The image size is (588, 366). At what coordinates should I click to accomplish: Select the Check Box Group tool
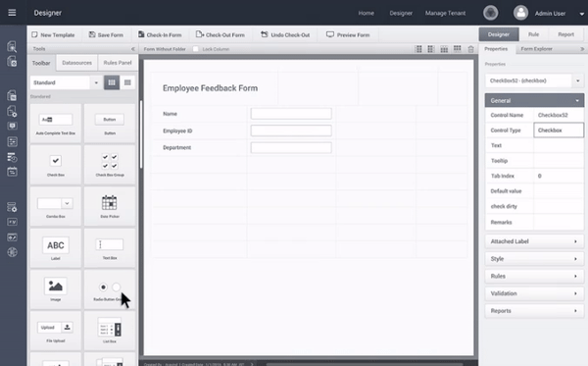coord(110,165)
